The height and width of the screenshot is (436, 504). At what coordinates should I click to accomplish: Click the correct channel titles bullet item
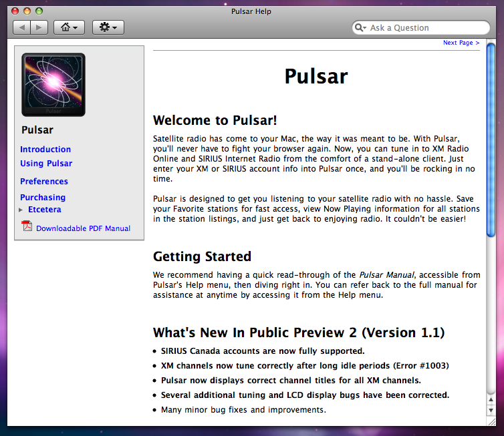tap(291, 381)
